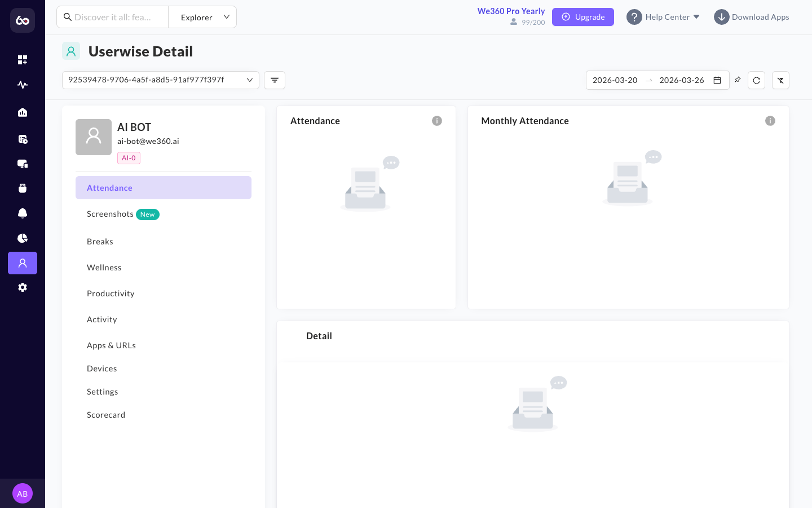Viewport: 812px width, 508px height.
Task: Click the building chart sidebar icon
Action: coord(23,112)
